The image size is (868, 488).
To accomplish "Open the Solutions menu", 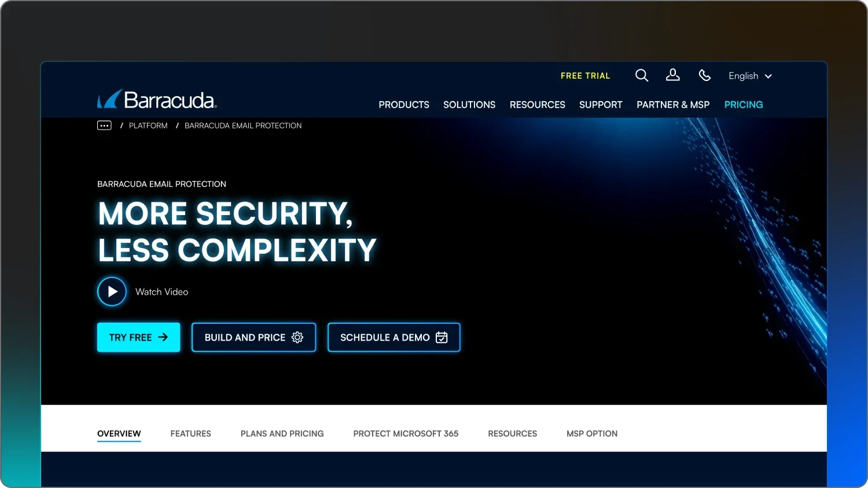I will pyautogui.click(x=469, y=105).
